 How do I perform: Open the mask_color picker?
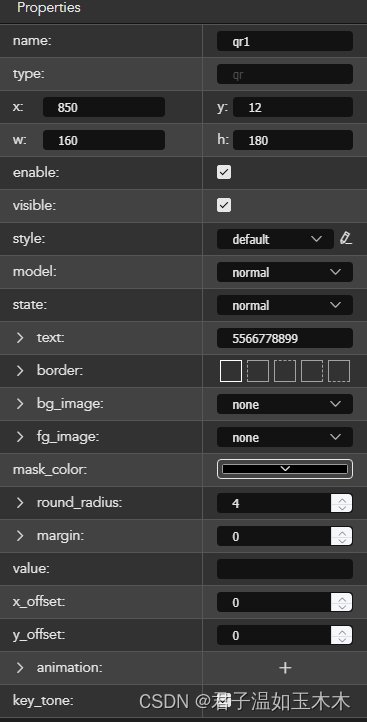[x=285, y=469]
